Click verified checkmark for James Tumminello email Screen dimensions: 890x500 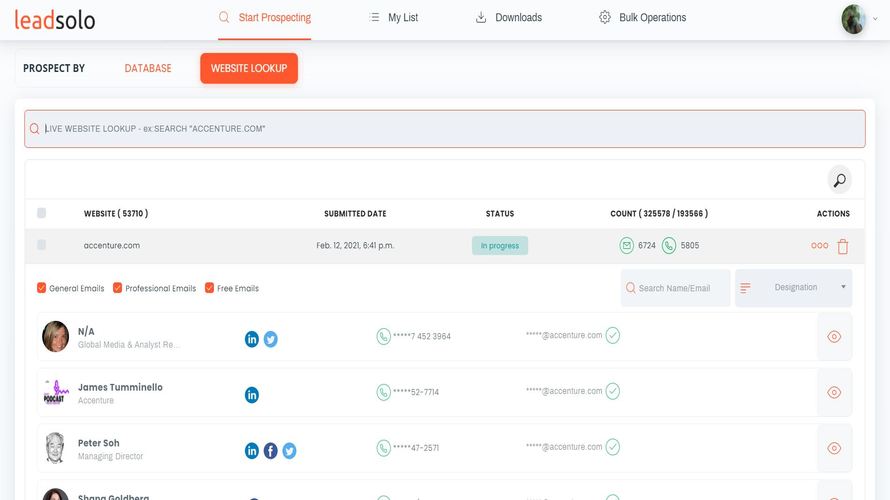click(612, 391)
